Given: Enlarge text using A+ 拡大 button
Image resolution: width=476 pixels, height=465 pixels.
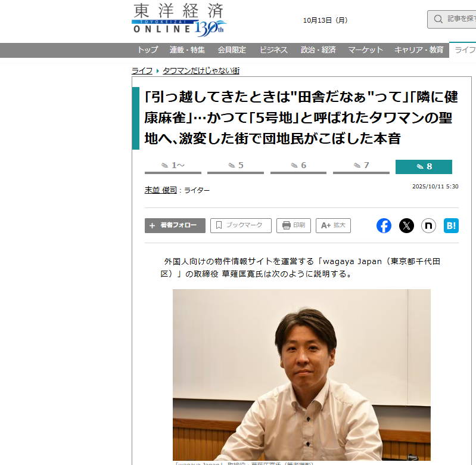Looking at the screenshot, I should click(x=334, y=226).
